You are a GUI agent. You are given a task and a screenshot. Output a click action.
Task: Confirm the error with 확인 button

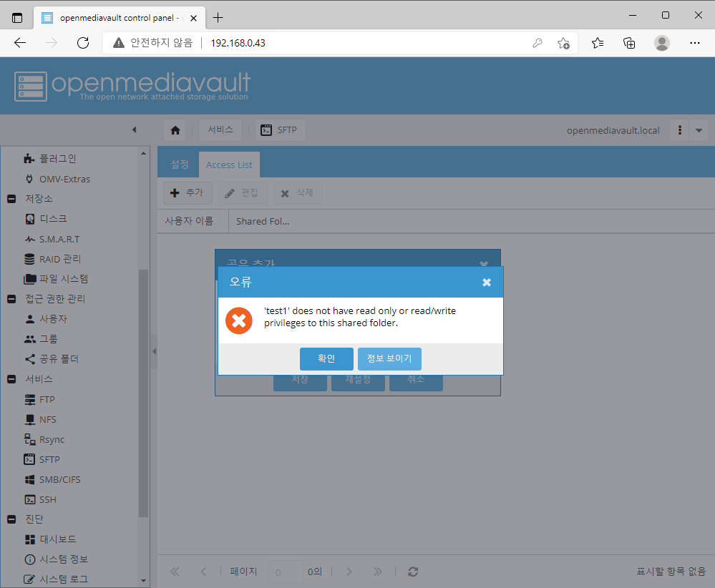tap(326, 358)
